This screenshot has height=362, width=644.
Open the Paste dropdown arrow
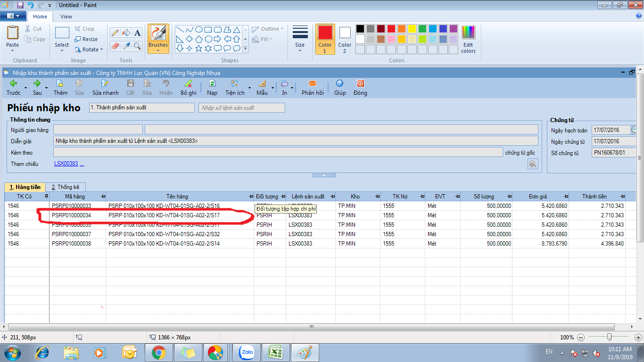click(13, 51)
